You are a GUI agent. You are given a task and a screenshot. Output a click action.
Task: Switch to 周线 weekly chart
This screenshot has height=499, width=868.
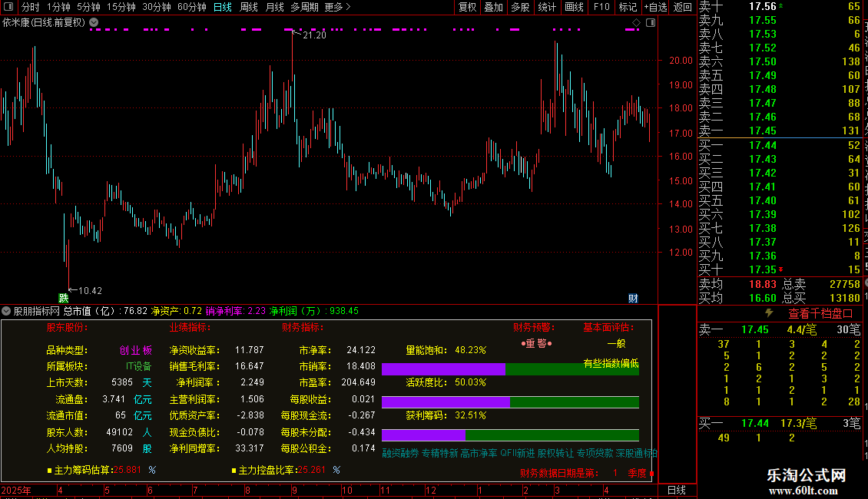(x=249, y=7)
